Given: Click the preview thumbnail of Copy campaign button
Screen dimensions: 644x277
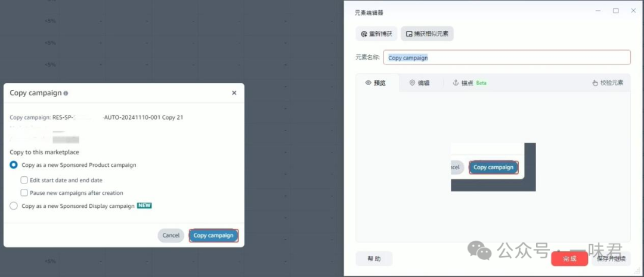Looking at the screenshot, I should pos(493,167).
